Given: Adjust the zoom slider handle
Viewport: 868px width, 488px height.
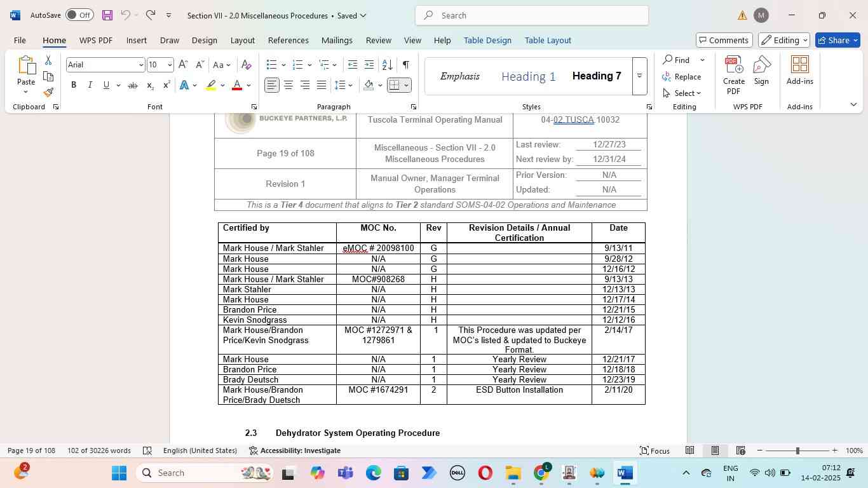Looking at the screenshot, I should [x=797, y=451].
